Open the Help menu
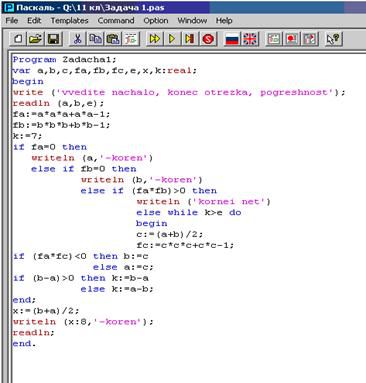The width and height of the screenshot is (366, 383). tap(224, 21)
